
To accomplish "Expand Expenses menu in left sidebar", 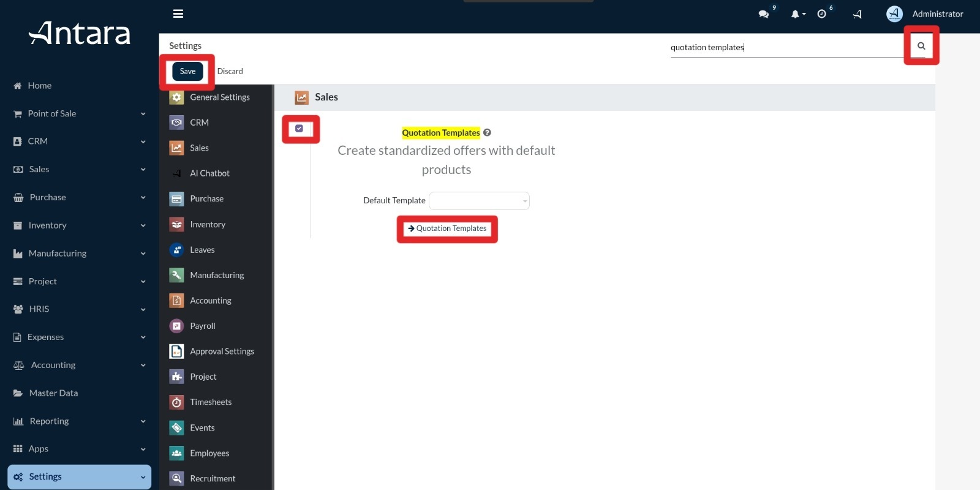I will click(x=80, y=337).
